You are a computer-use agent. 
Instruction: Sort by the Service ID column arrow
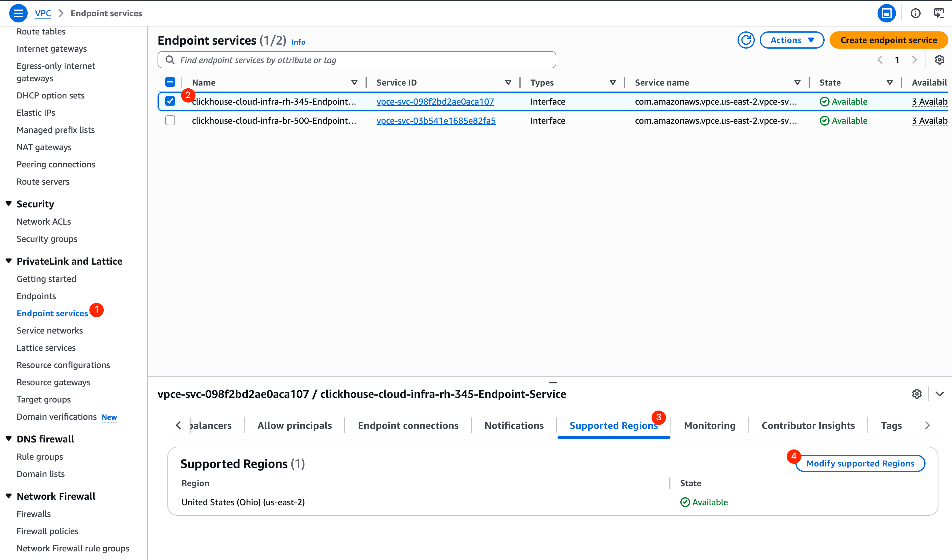508,82
